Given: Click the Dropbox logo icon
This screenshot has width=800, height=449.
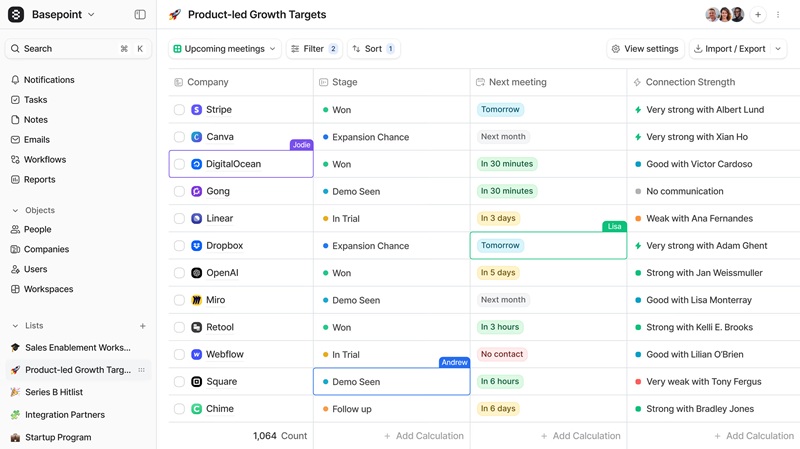Looking at the screenshot, I should pyautogui.click(x=197, y=246).
